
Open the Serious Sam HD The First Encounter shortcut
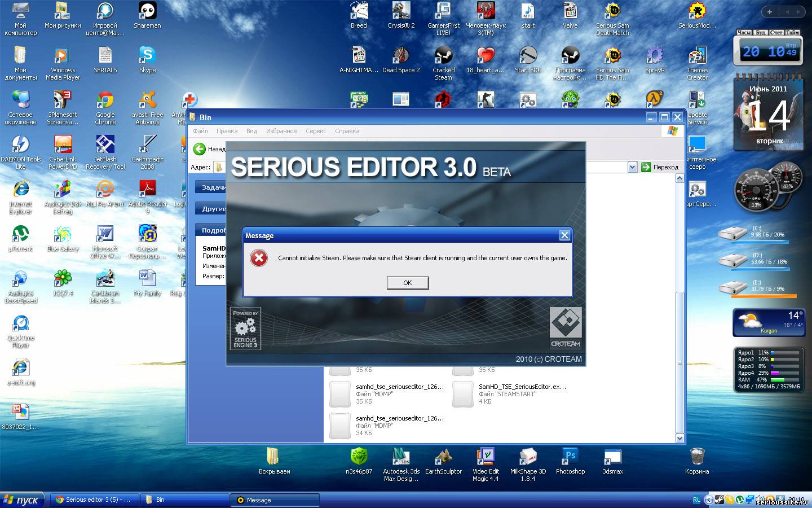(612, 64)
